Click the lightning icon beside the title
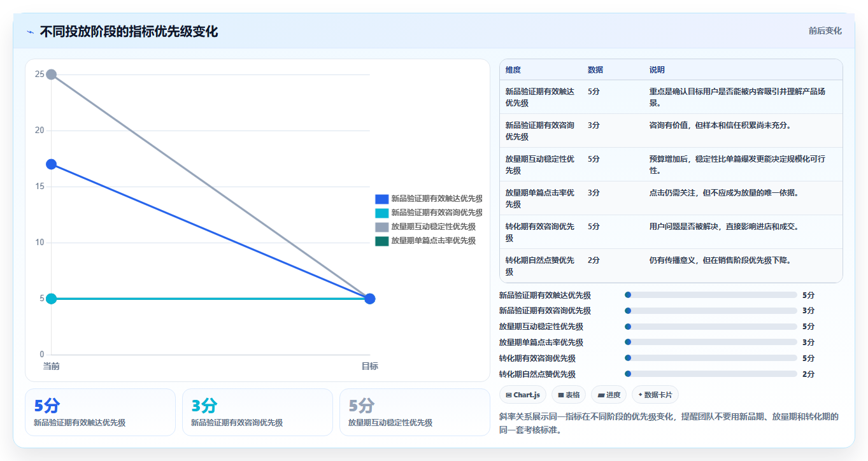The image size is (868, 461). pyautogui.click(x=30, y=31)
